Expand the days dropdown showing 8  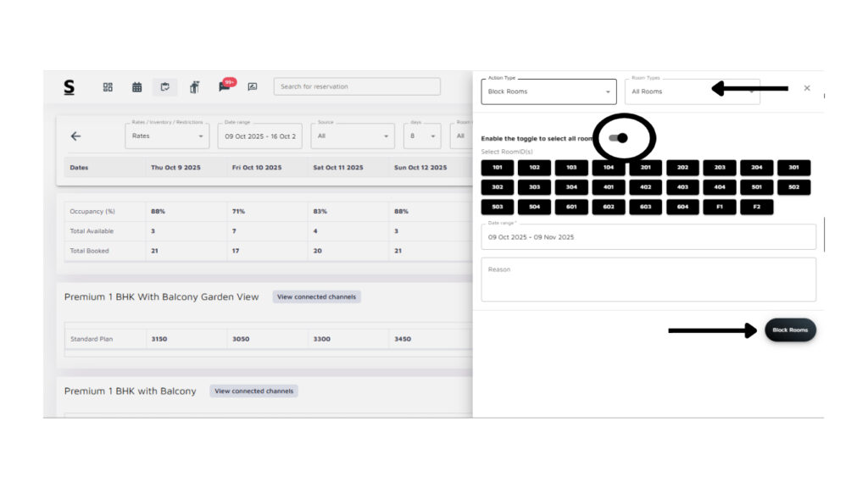click(x=422, y=136)
